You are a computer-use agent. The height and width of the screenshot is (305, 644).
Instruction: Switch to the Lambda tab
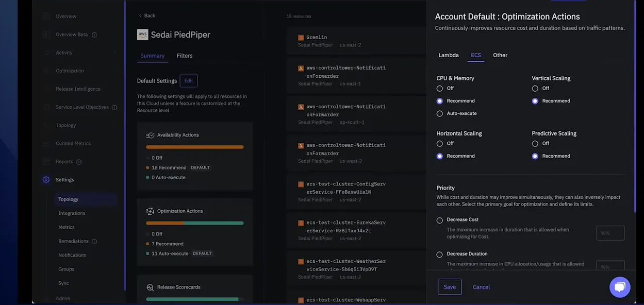click(x=449, y=55)
